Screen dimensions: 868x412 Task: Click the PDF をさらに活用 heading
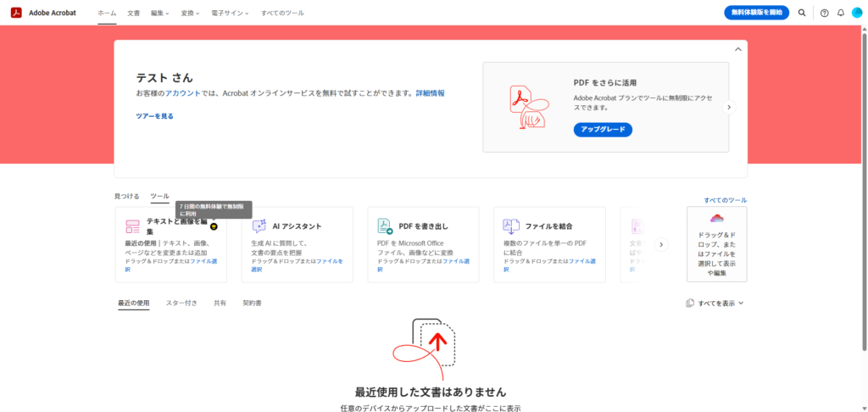coord(605,82)
